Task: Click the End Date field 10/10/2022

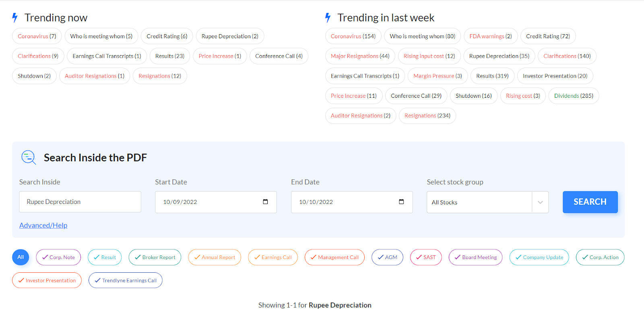Action: 352,202
